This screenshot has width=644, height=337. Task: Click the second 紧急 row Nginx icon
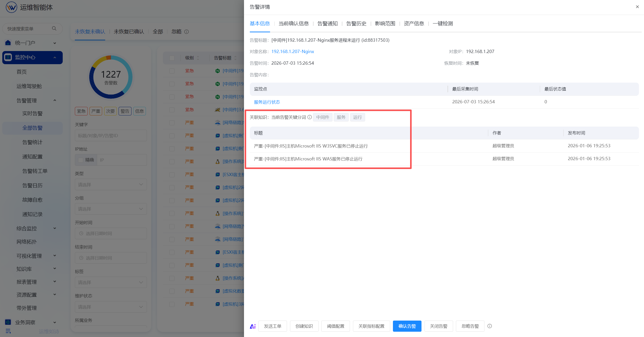tap(217, 84)
